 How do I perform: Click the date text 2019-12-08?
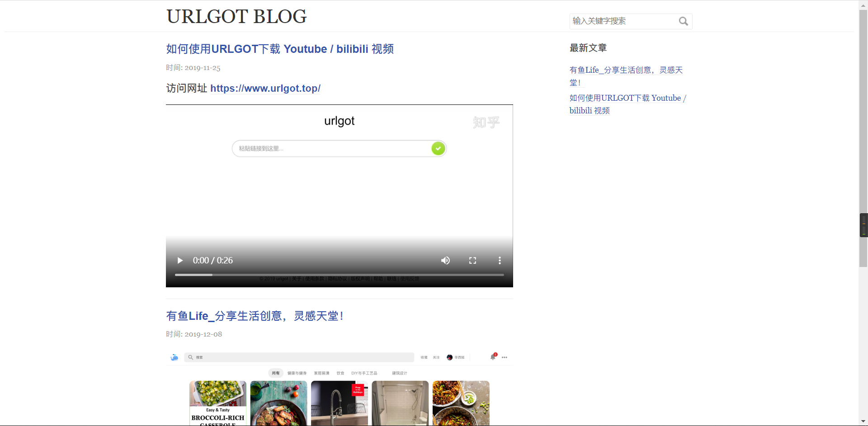[x=203, y=334]
